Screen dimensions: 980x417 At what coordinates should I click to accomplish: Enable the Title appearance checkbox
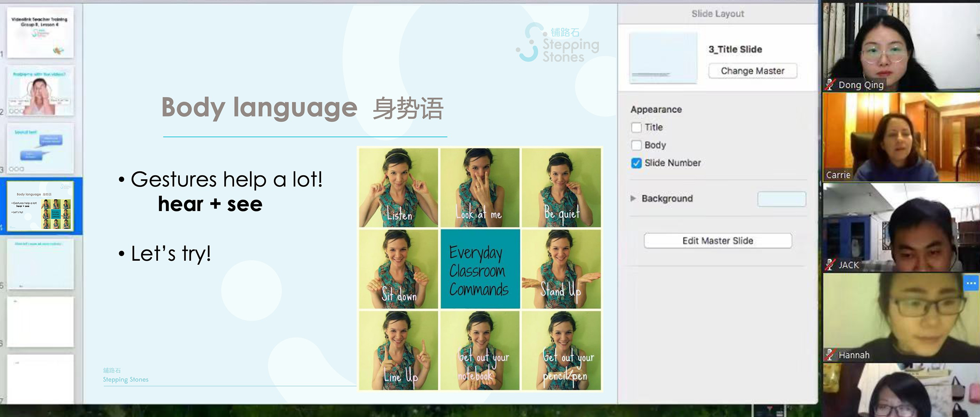tap(636, 128)
